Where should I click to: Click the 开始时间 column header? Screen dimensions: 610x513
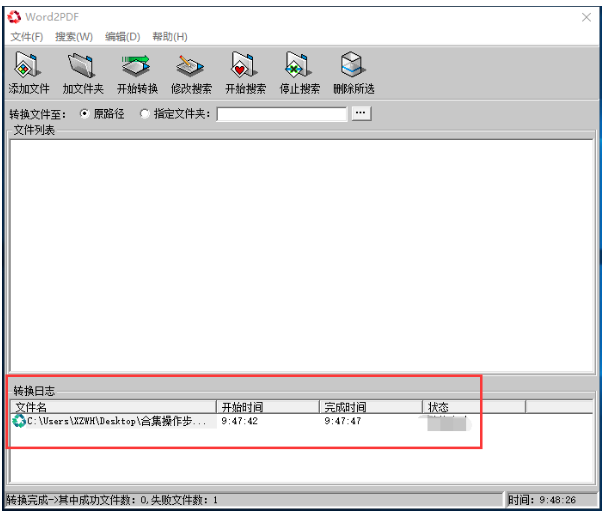[268, 407]
